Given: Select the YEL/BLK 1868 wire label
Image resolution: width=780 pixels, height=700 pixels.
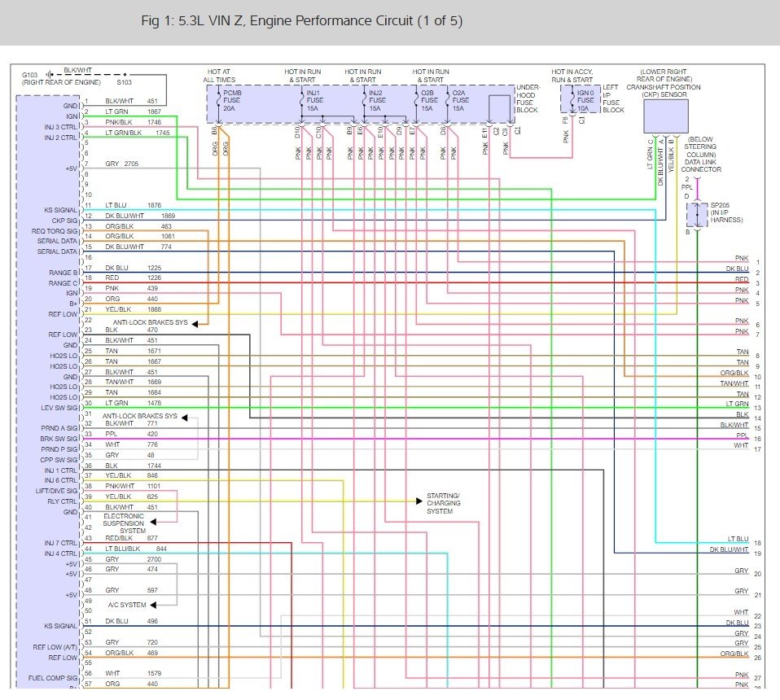Looking at the screenshot, I should pyautogui.click(x=134, y=309).
